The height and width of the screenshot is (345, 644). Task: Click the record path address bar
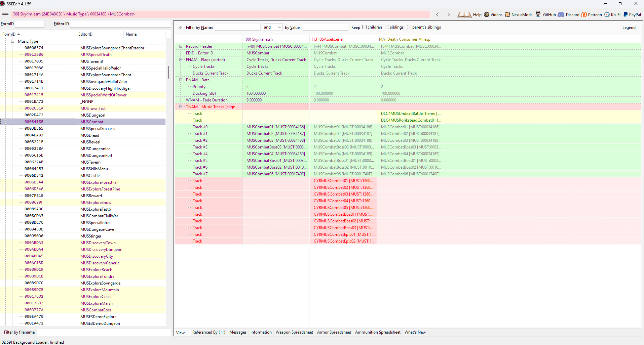[x=221, y=14]
